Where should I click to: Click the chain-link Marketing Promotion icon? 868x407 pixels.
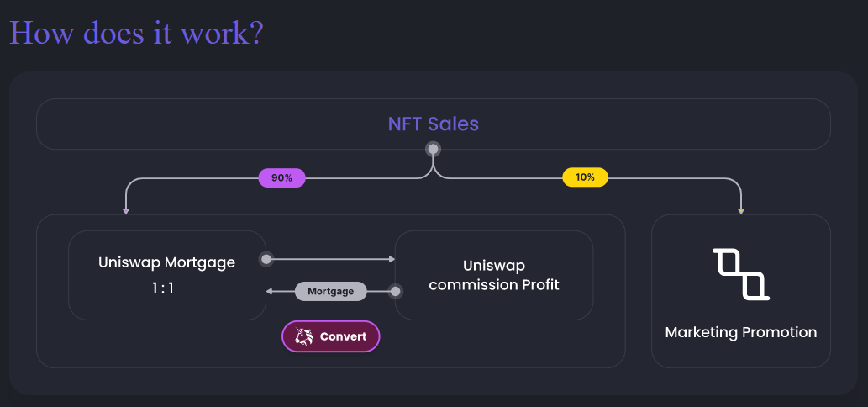point(740,274)
